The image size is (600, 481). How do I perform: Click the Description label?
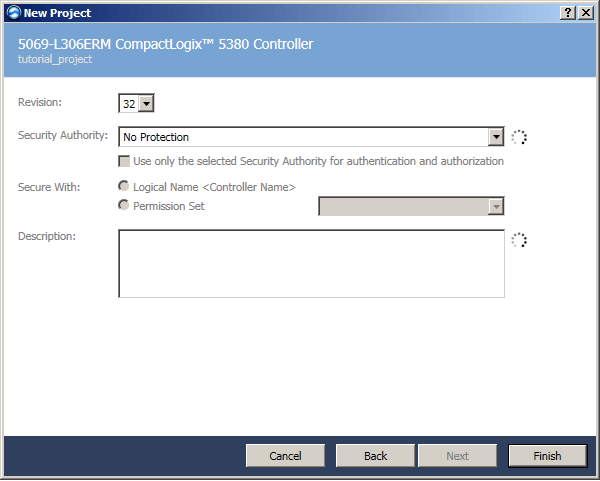tap(47, 236)
